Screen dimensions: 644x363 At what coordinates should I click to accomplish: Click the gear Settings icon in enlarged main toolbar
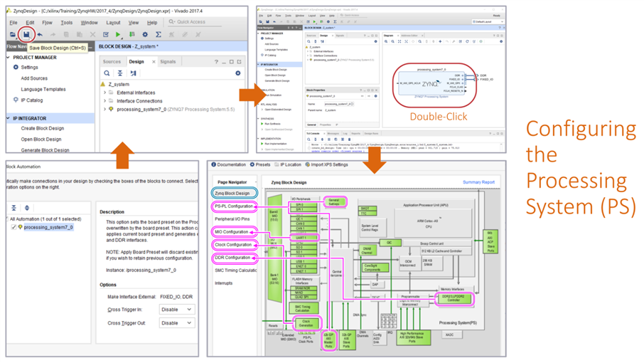coord(145,35)
